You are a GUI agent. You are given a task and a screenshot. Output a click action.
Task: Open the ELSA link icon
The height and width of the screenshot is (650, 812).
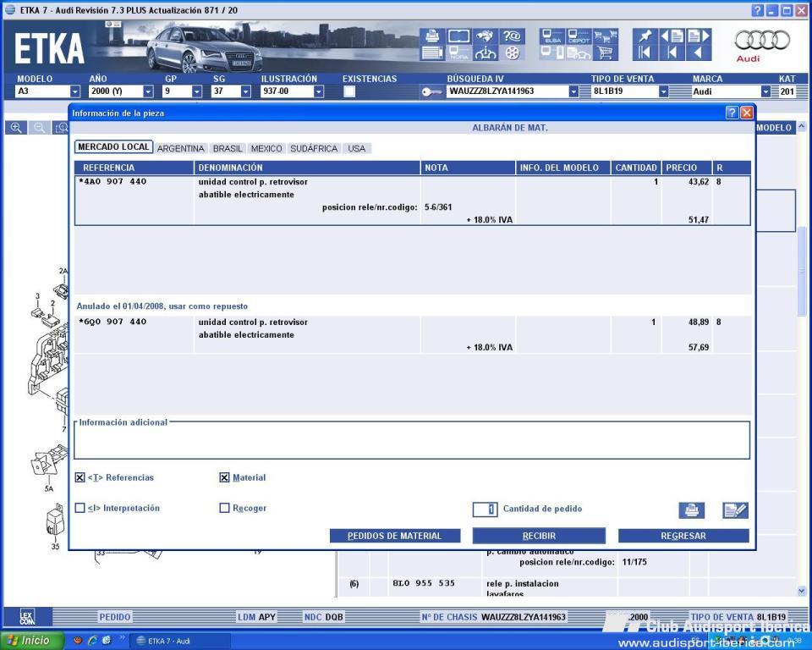(552, 36)
